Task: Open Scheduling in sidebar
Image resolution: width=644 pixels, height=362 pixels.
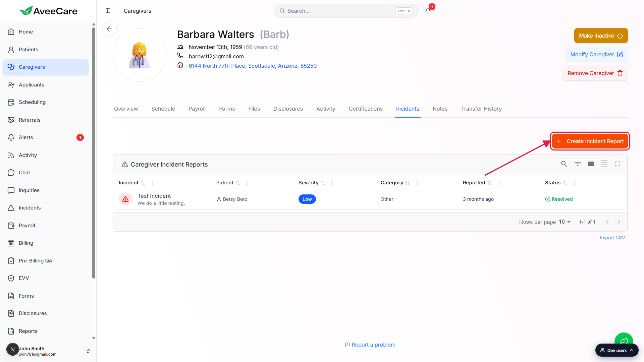Action: 46,102
